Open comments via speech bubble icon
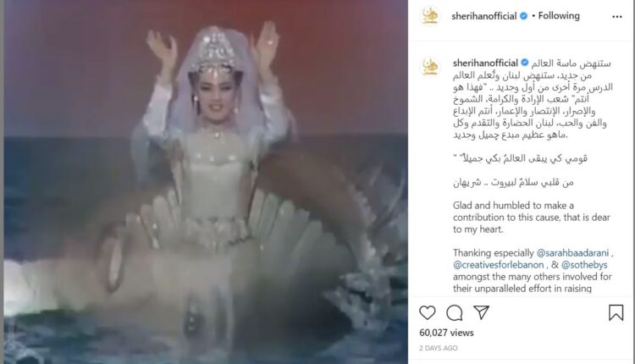635x364 pixels. 455,313
